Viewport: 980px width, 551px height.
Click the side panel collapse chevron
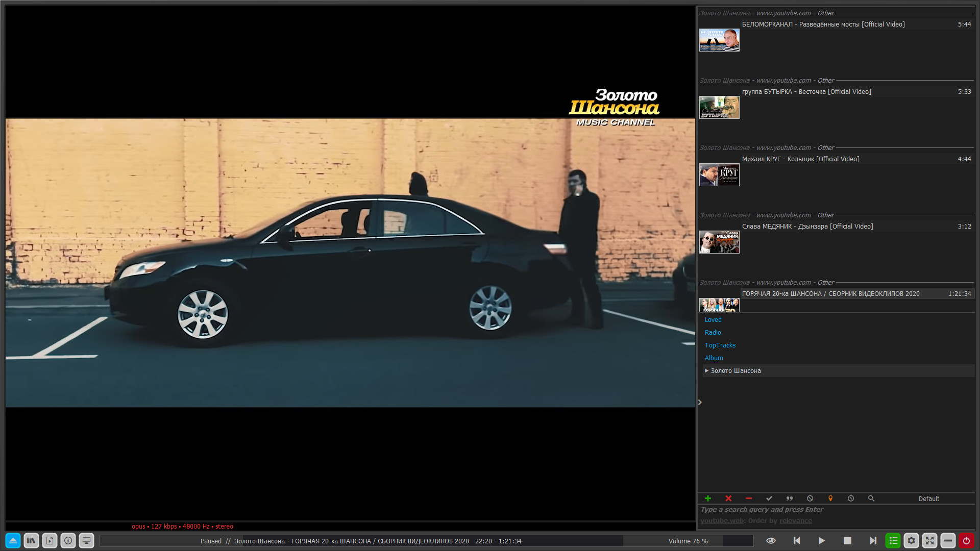pos(700,403)
